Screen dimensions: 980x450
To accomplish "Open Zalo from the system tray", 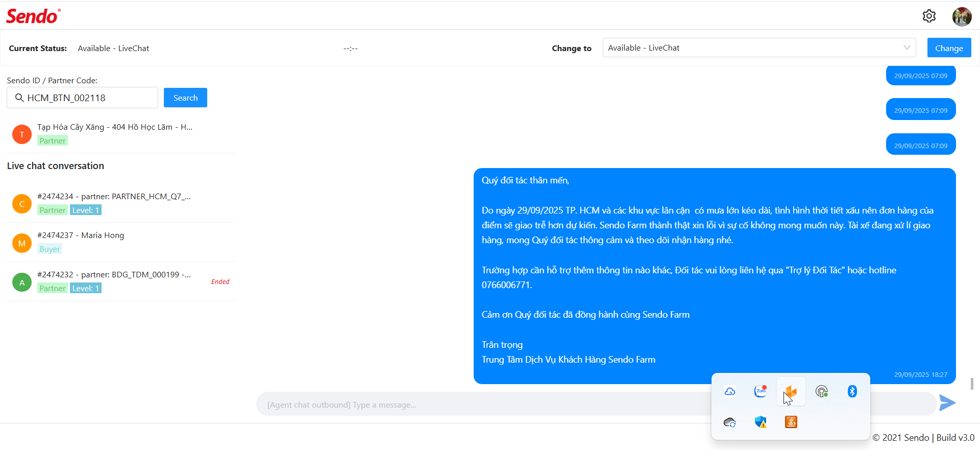I will [761, 391].
